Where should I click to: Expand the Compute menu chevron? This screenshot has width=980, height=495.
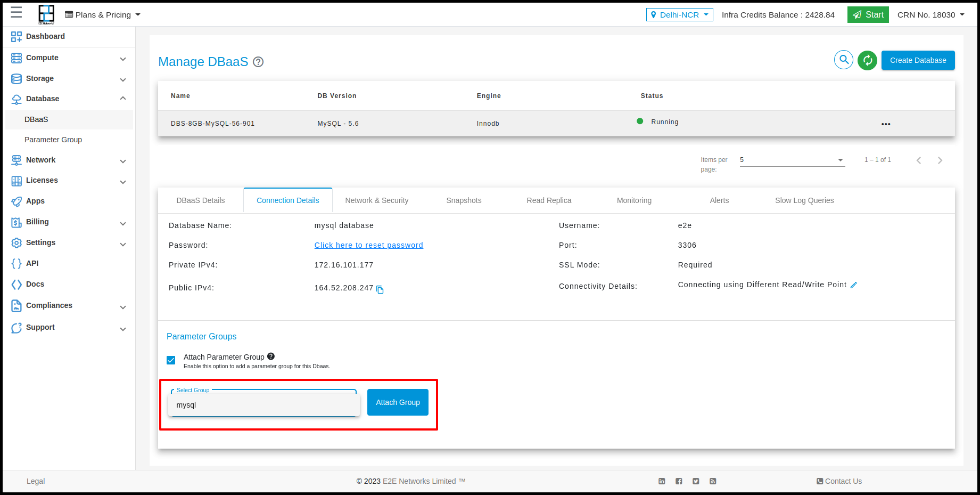click(123, 59)
